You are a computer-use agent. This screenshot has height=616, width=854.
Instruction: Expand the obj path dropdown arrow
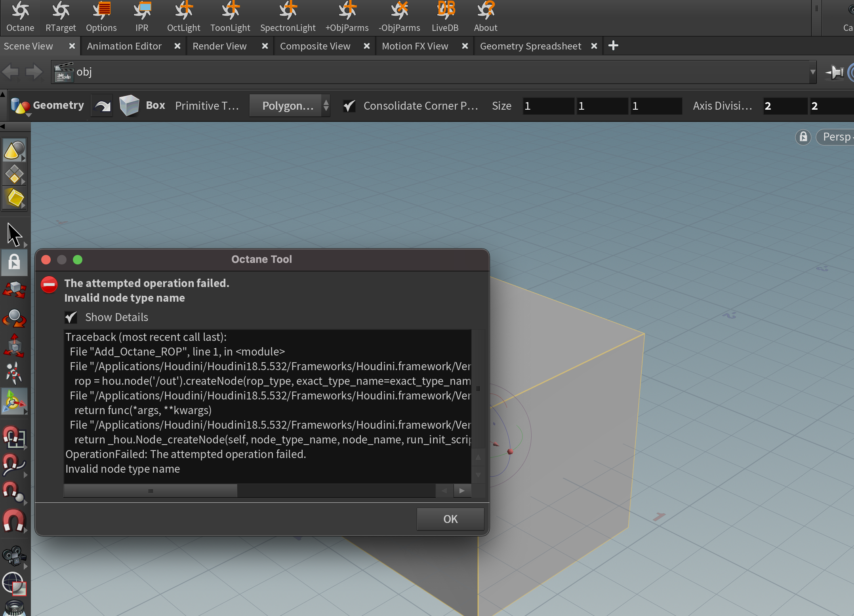(812, 72)
